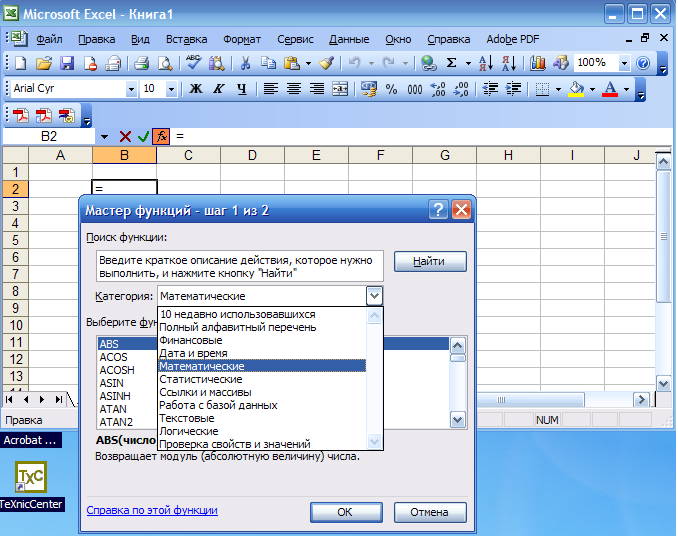Screen dimensions: 678x537
Task: Expand the font size dropdown
Action: (x=171, y=89)
